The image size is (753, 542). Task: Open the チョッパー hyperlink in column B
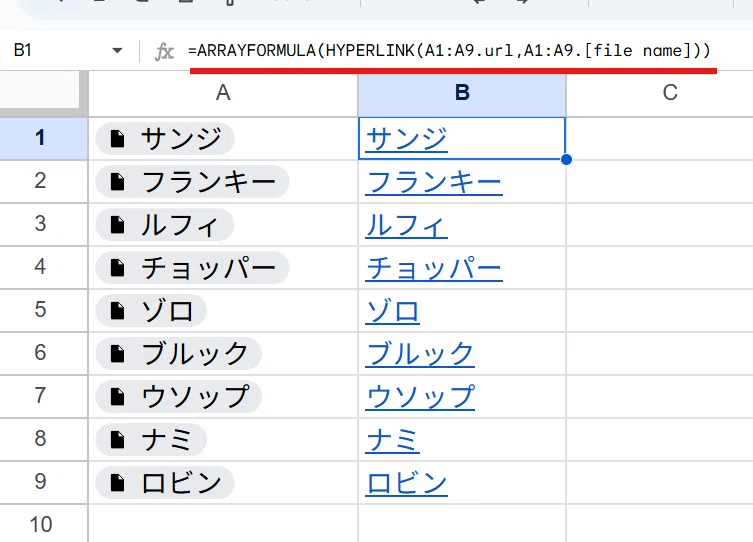(x=434, y=268)
